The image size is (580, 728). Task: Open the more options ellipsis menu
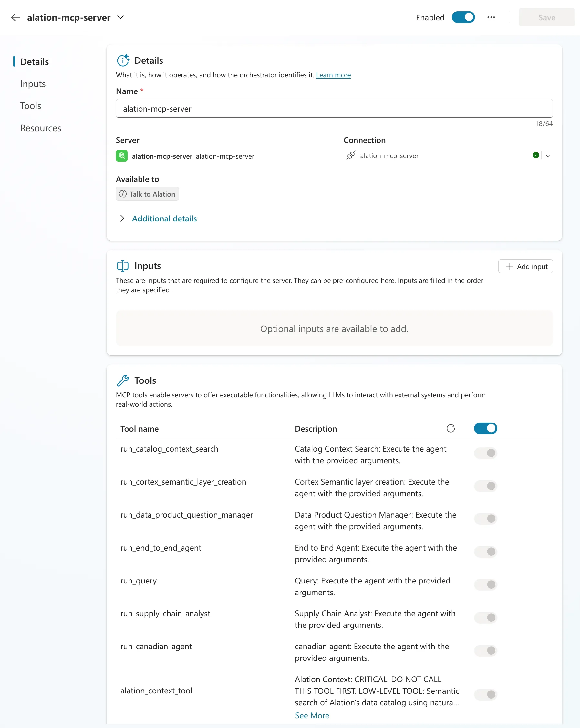pos(491,17)
